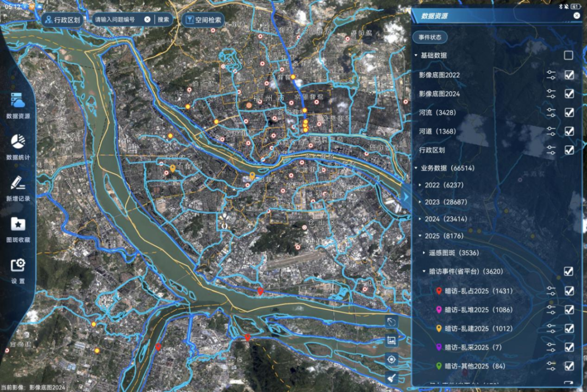Expand the 2023 (28687) tree node
The width and height of the screenshot is (587, 392).
click(x=420, y=202)
